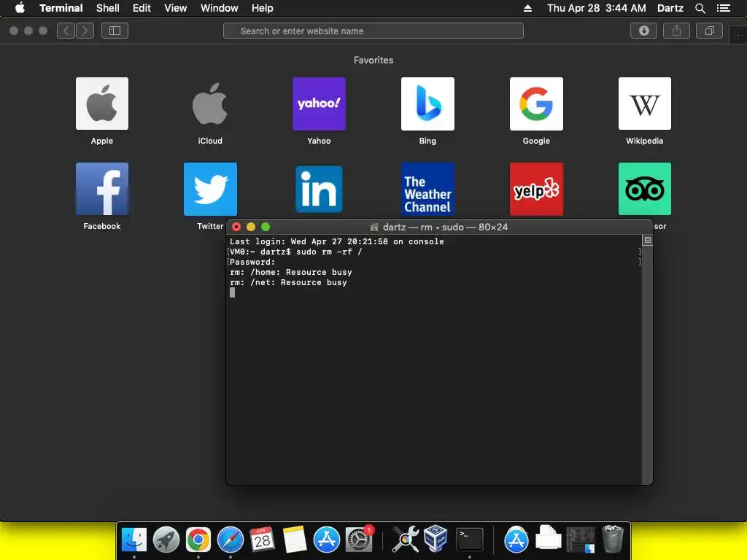Click the 'sudo rm -rf /' command line
The width and height of the screenshot is (747, 560).
[329, 252]
